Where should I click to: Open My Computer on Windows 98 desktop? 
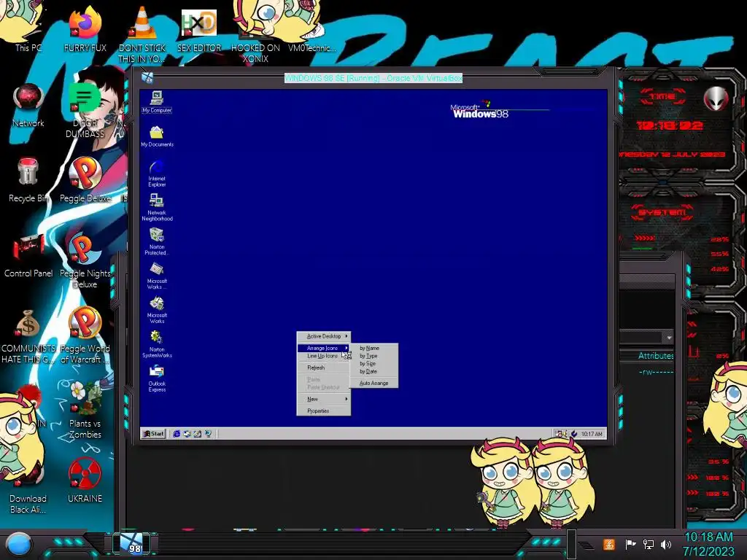pos(157,102)
